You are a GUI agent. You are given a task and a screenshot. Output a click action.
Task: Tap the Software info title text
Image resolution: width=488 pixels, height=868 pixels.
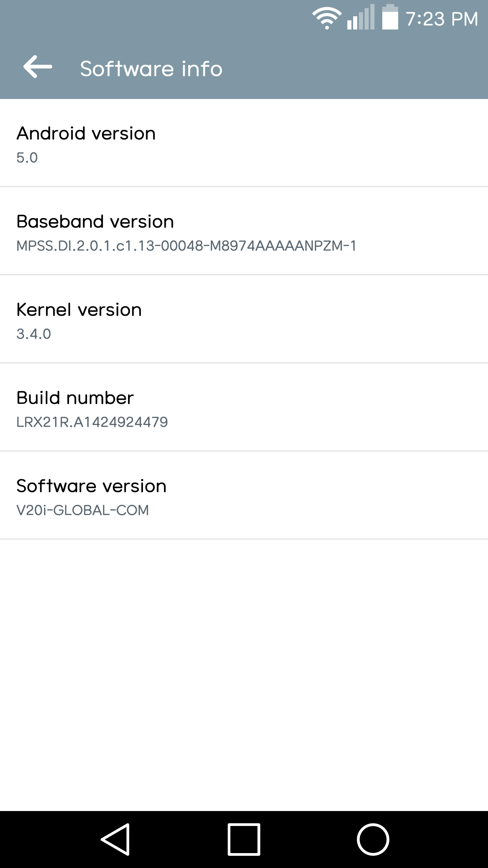coord(151,68)
